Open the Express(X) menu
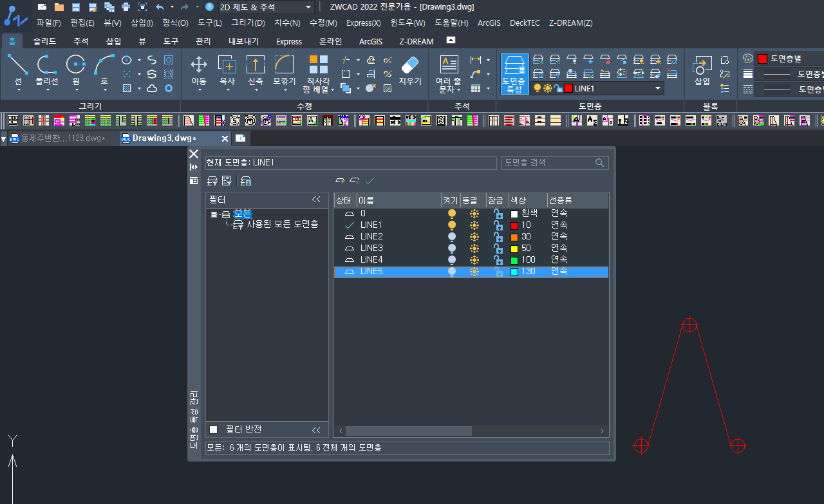The height and width of the screenshot is (504, 824). [363, 23]
